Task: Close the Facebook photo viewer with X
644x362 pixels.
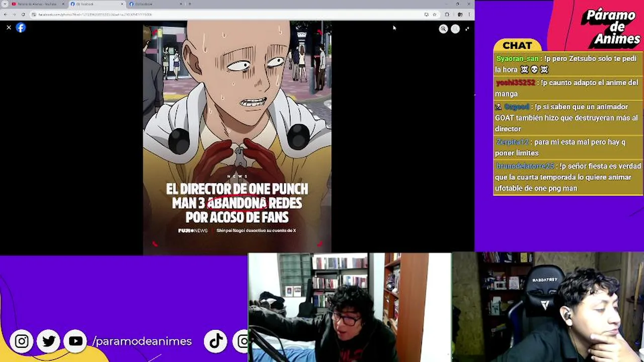Action: click(9, 28)
